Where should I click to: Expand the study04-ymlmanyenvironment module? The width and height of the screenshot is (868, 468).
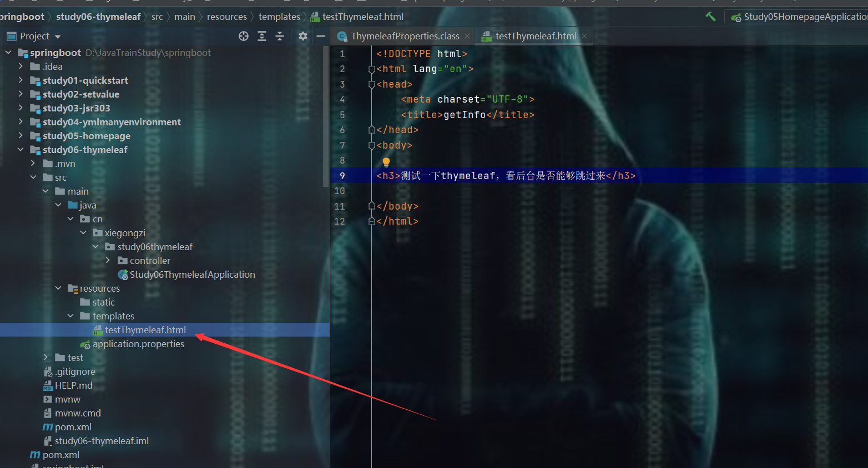click(21, 122)
